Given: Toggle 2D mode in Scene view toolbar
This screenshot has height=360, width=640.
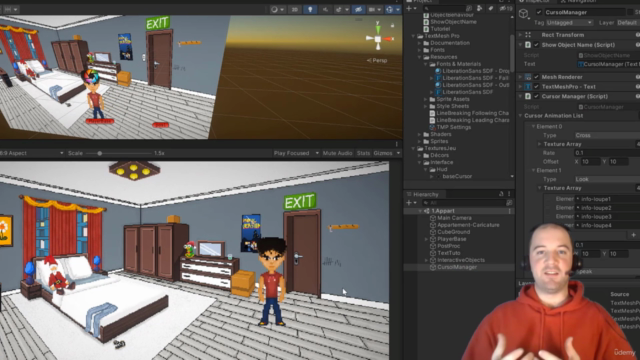Looking at the screenshot, I should tap(294, 9).
